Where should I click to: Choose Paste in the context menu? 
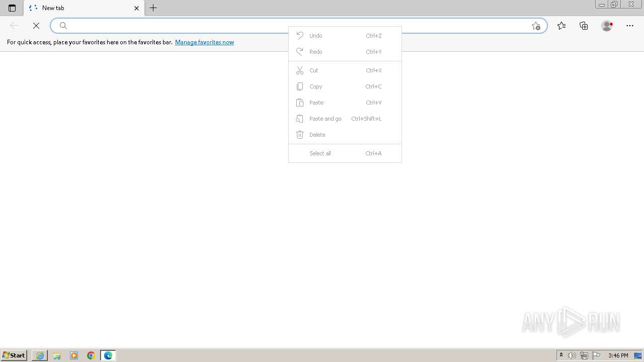pyautogui.click(x=345, y=103)
